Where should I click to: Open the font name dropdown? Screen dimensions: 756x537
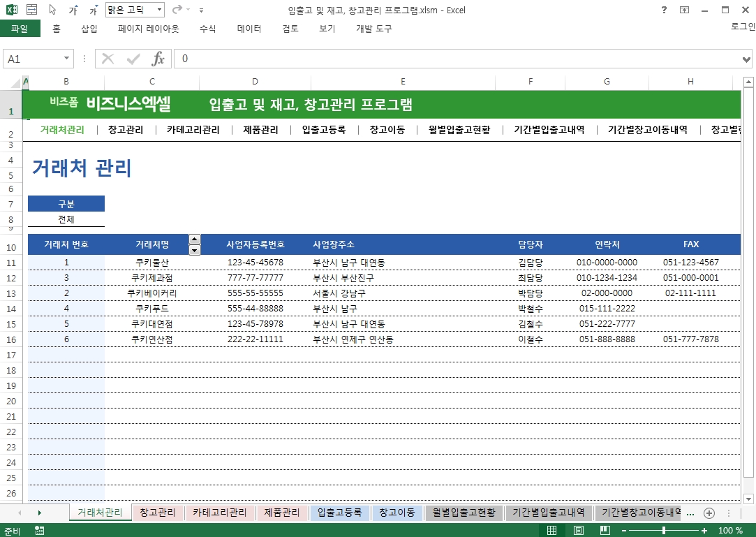pyautogui.click(x=159, y=10)
